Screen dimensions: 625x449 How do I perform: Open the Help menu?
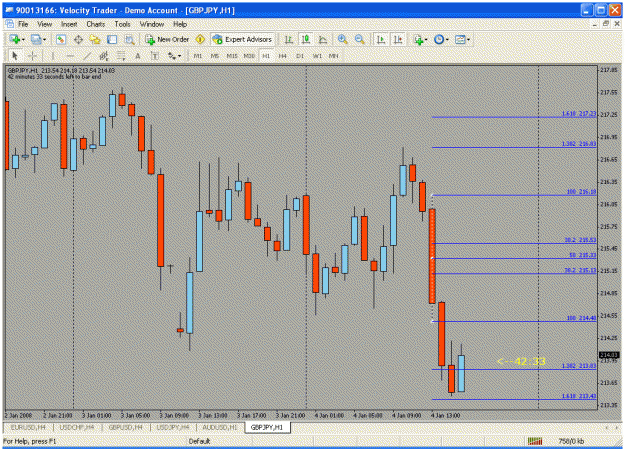click(x=180, y=24)
